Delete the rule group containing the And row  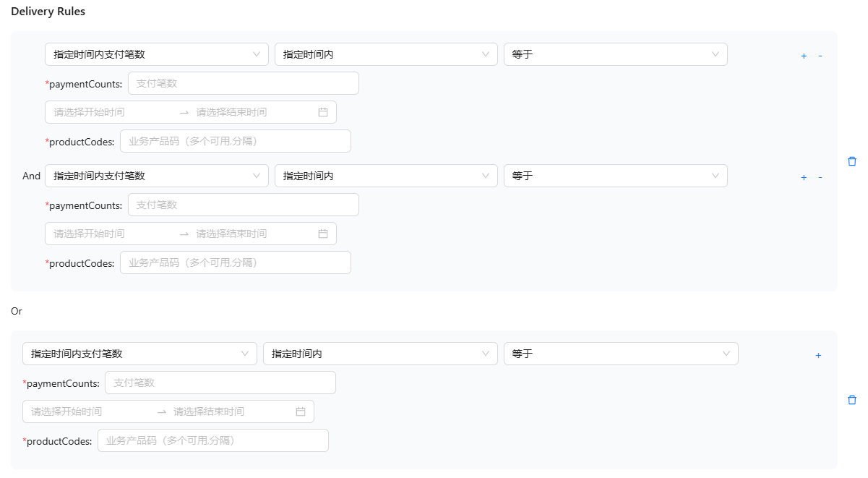tap(852, 161)
